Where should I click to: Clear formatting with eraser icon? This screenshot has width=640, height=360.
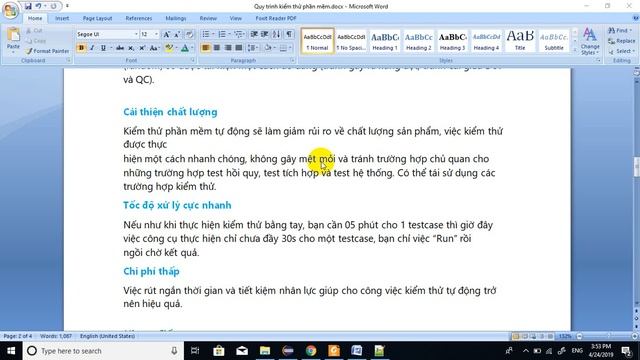tap(189, 35)
